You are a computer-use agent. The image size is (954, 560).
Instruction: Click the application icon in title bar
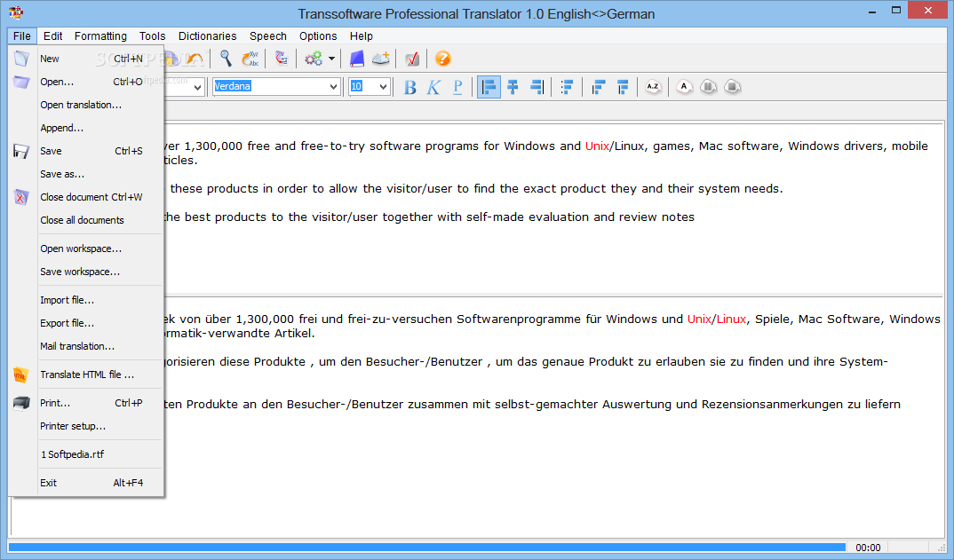point(16,12)
